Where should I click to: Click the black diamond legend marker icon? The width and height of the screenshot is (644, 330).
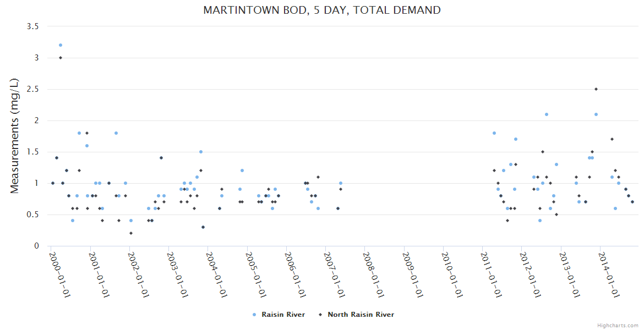click(x=319, y=315)
